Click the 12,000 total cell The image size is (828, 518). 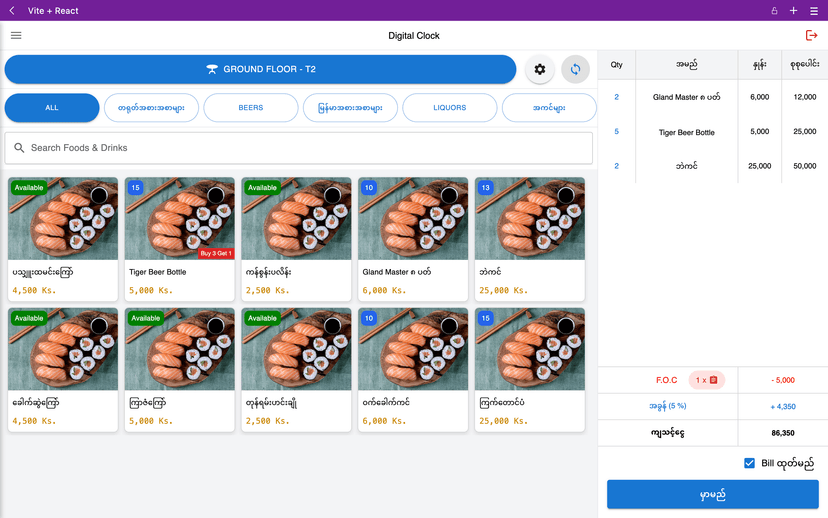click(x=805, y=97)
